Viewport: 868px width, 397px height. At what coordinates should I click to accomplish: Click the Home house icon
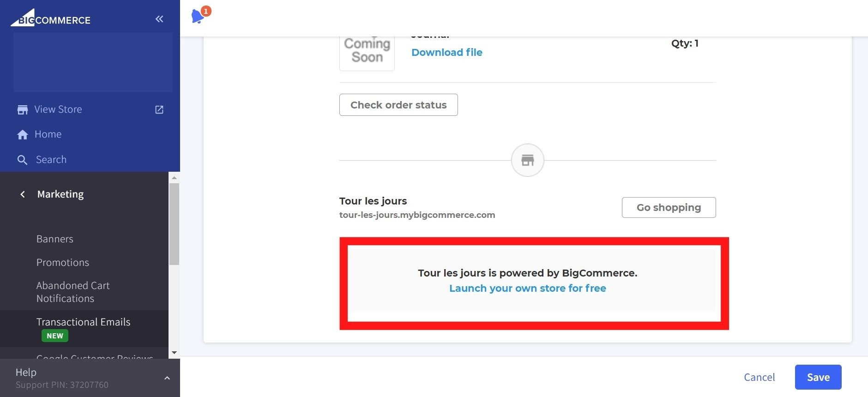coord(22,135)
